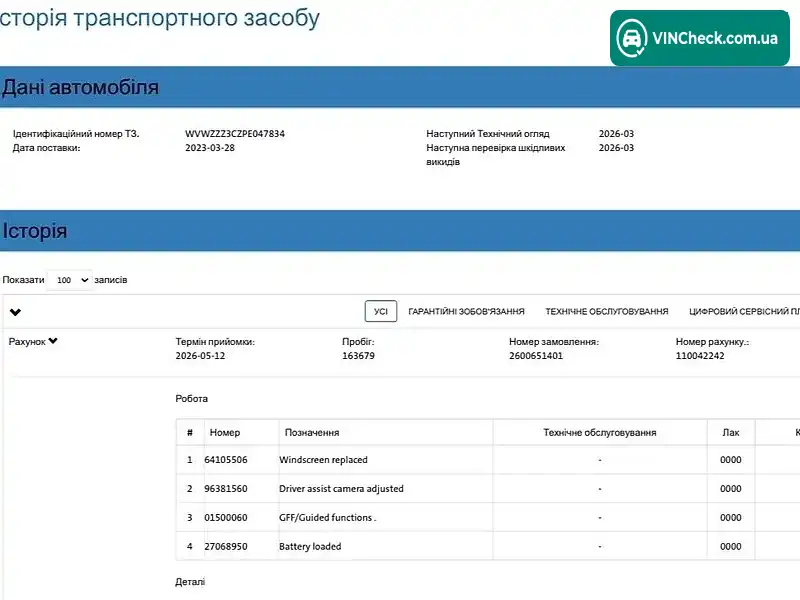Select the ГАРАНТІЙНІ ЗОБОВ'ЯЗАННЯ filter tab

pyautogui.click(x=466, y=311)
